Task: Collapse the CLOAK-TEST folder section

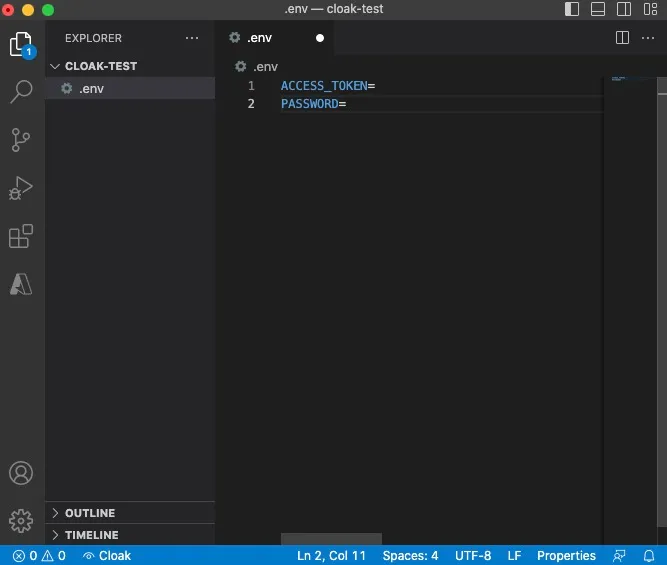Action: [x=130, y=66]
